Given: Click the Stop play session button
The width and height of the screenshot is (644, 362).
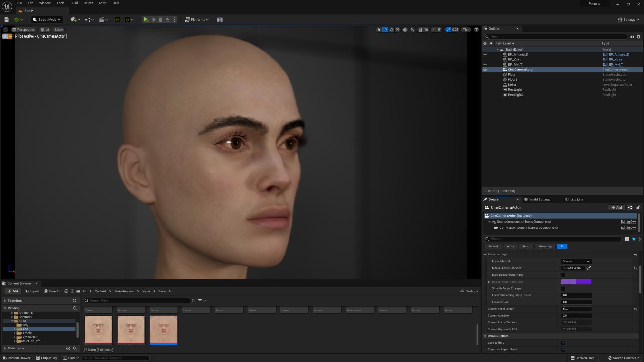Looking at the screenshot, I should (x=160, y=20).
